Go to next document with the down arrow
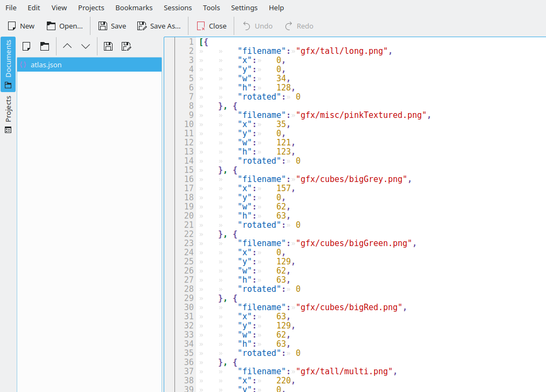This screenshot has height=392, width=546. 86,46
